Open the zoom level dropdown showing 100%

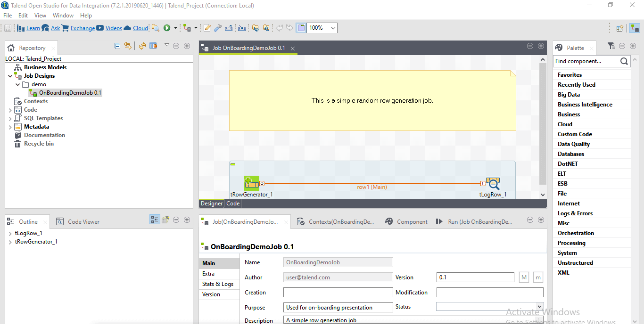pyautogui.click(x=332, y=28)
